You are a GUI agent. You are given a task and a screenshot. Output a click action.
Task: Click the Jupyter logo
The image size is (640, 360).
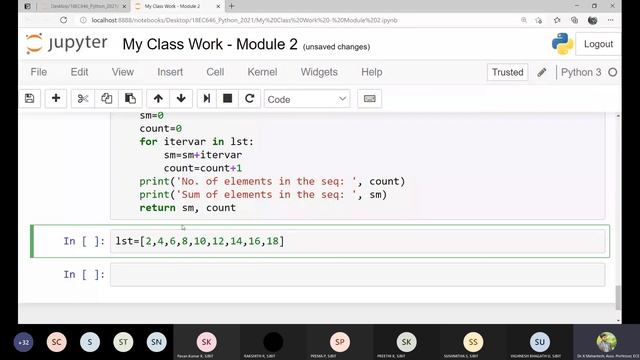pyautogui.click(x=66, y=44)
